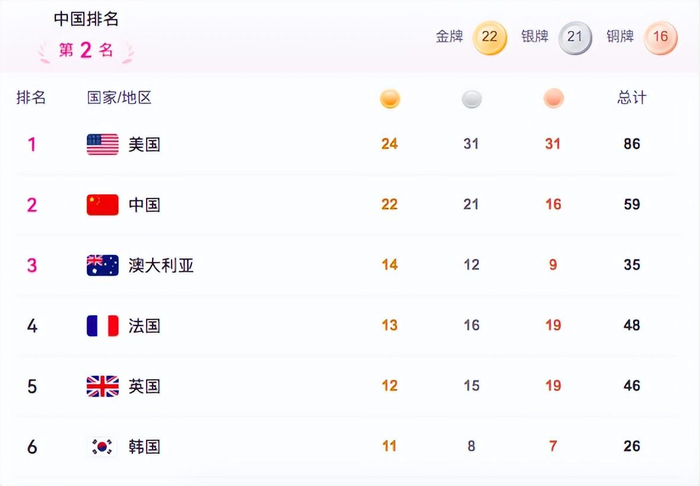Viewport: 700px width, 486px height.
Task: Click the gold medal badge showing 22
Action: click(x=489, y=37)
